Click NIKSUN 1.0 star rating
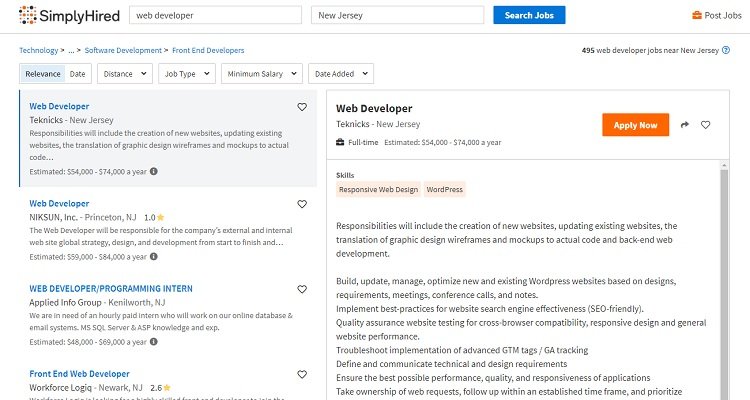 tap(154, 217)
